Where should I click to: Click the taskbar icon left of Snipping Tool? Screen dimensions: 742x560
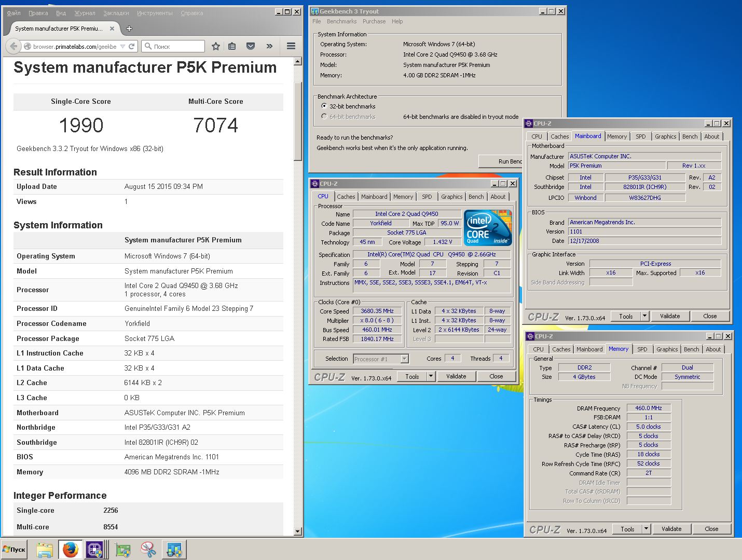123,550
